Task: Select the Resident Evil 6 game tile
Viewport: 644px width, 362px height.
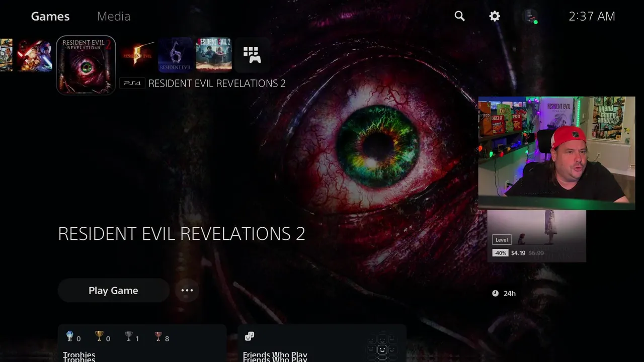Action: 176,55
